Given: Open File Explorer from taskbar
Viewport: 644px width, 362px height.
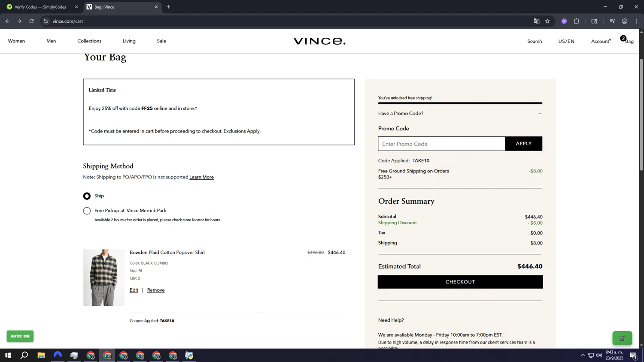Looking at the screenshot, I should pos(41,356).
